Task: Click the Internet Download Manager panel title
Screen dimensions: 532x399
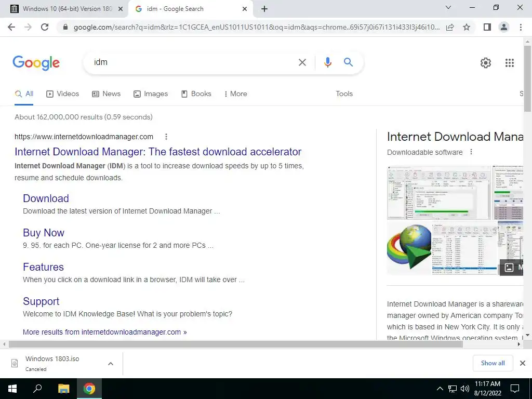Action: [455, 137]
